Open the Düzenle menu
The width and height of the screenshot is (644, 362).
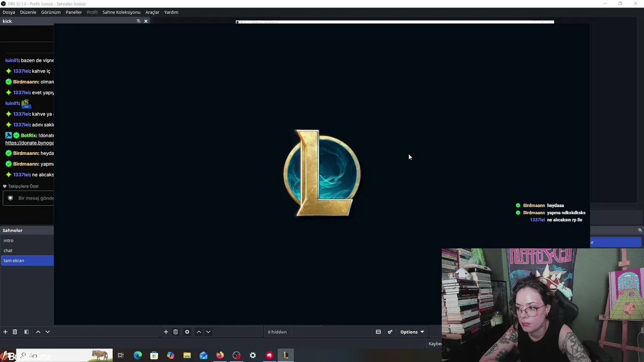pyautogui.click(x=28, y=12)
